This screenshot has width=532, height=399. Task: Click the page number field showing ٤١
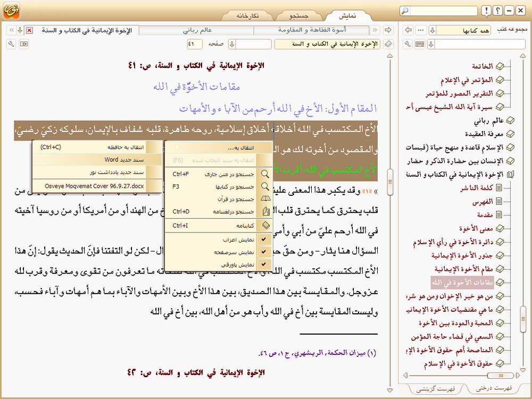[195, 44]
